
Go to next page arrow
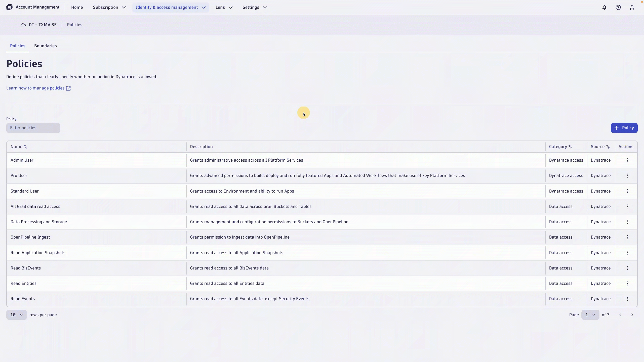tap(632, 315)
